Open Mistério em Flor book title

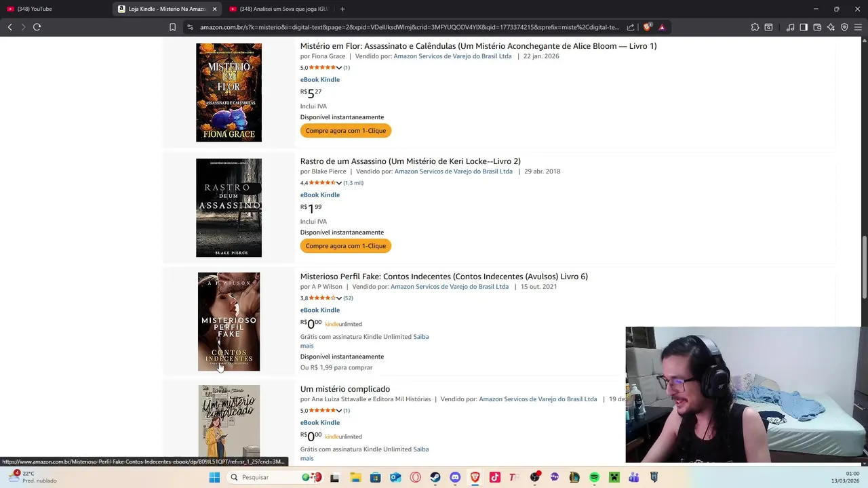pyautogui.click(x=478, y=46)
